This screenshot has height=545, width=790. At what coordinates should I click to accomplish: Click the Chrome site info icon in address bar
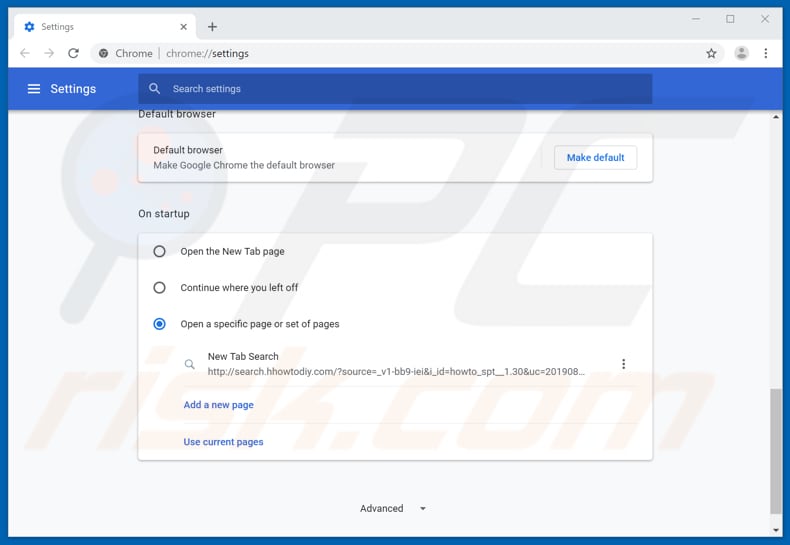(x=103, y=53)
